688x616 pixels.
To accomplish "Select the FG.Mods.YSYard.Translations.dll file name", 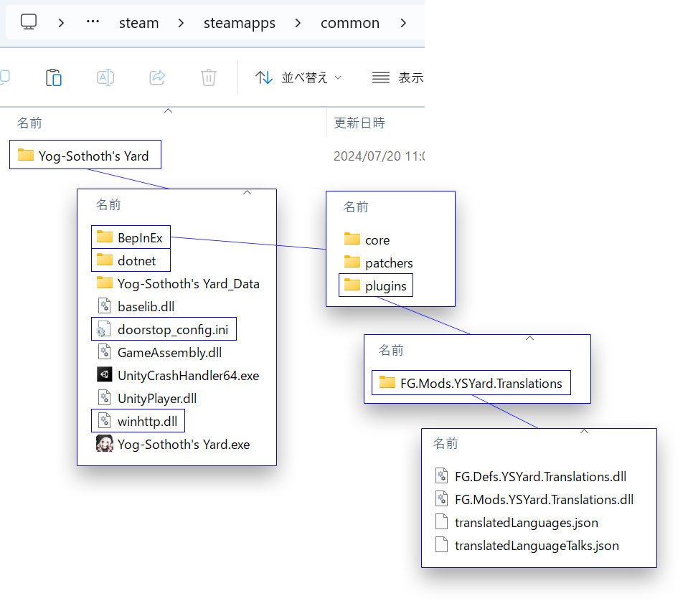I will (544, 500).
